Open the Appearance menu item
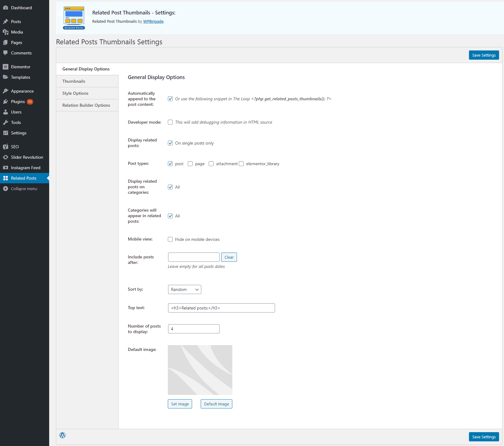504x446 pixels. [25, 91]
